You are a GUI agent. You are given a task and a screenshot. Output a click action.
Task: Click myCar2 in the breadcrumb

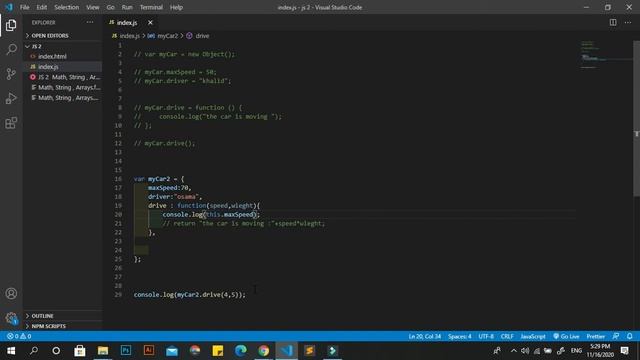167,36
